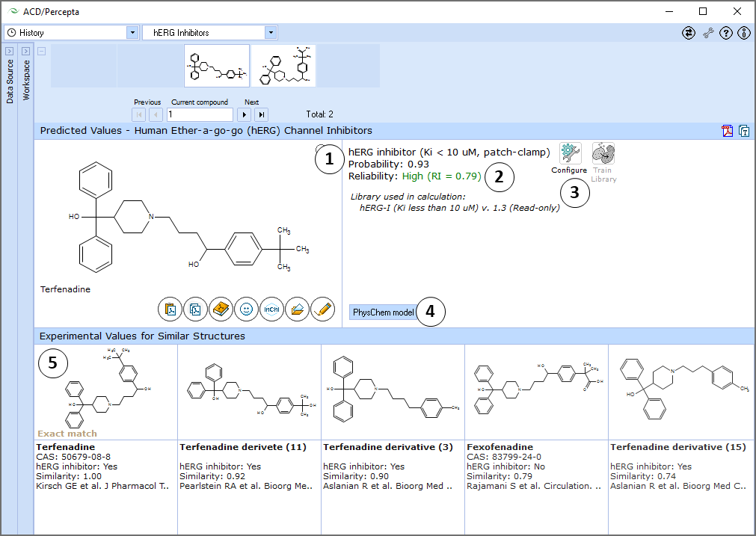The image size is (756, 536).
Task: Click CAS: 83799-24-0 text
Action: 504,457
